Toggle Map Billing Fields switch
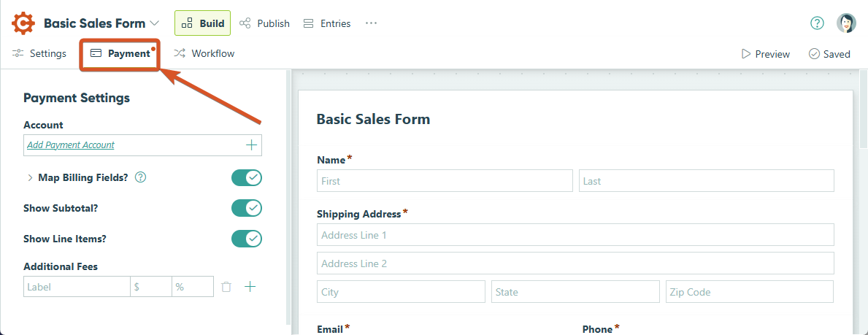Image resolution: width=868 pixels, height=335 pixels. click(246, 178)
